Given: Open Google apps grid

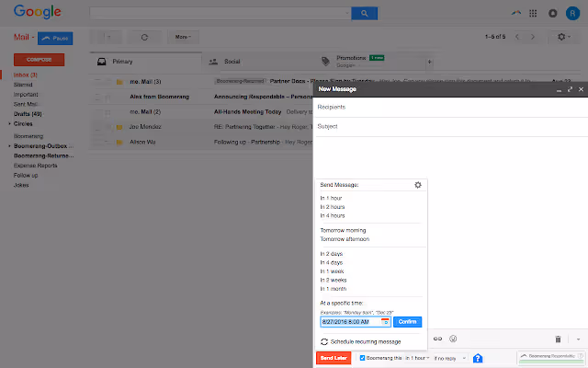Looking at the screenshot, I should 533,14.
